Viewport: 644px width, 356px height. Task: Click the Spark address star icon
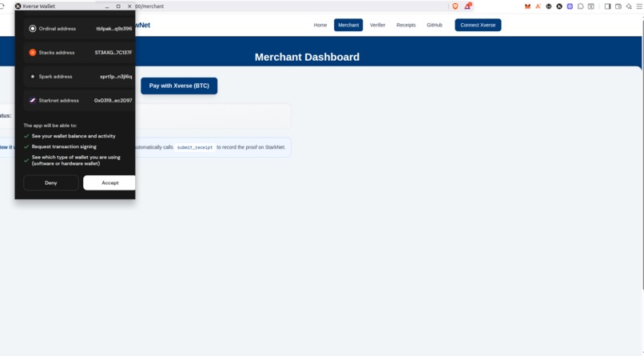(x=33, y=77)
